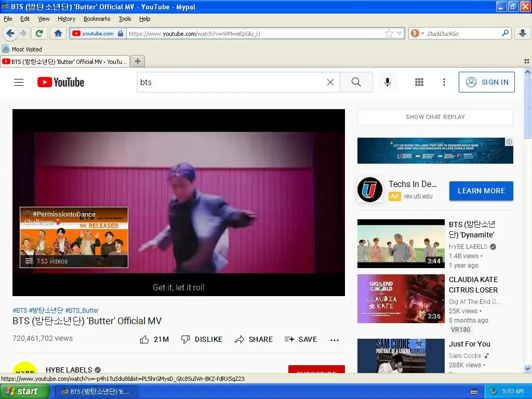The height and width of the screenshot is (399, 532).
Task: Open the YouTube apps grid icon
Action: pos(419,82)
